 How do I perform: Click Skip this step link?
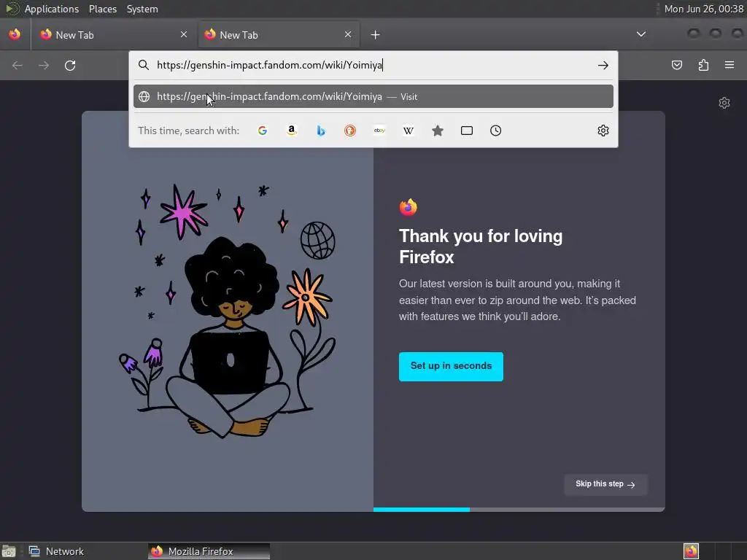coord(605,484)
